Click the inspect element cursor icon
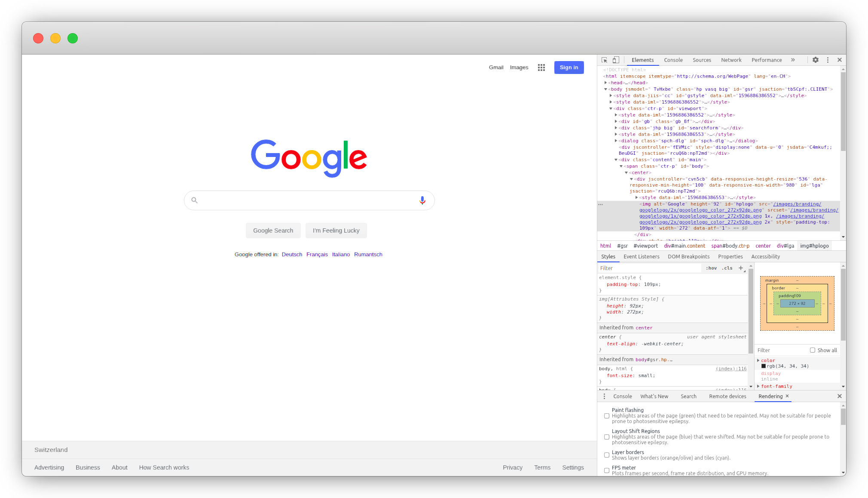 point(604,60)
